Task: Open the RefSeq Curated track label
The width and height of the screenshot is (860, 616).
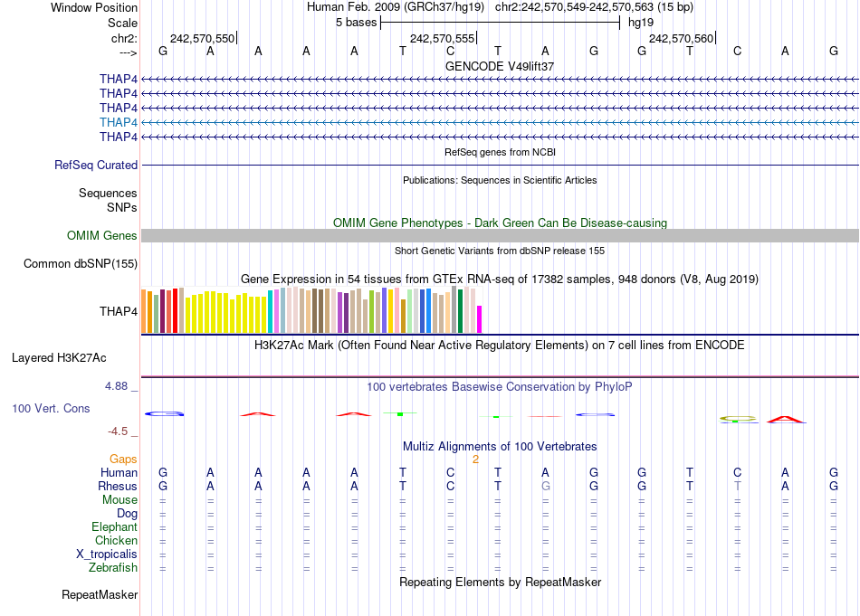Action: pos(96,165)
